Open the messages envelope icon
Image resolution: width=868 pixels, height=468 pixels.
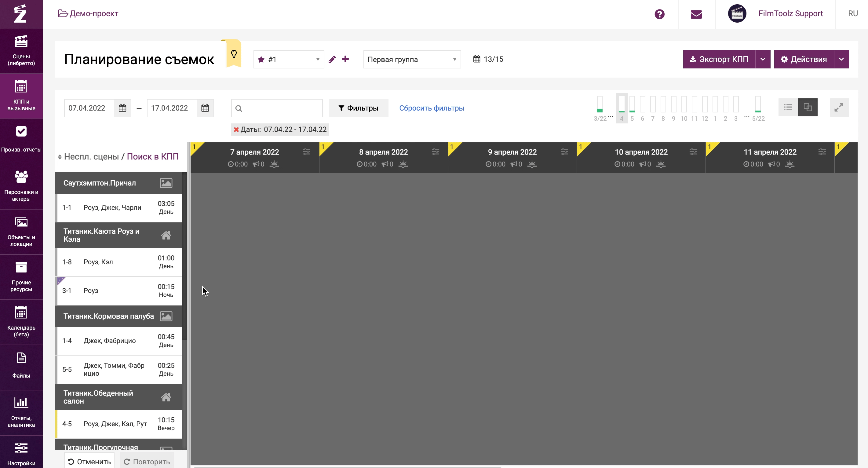[696, 14]
